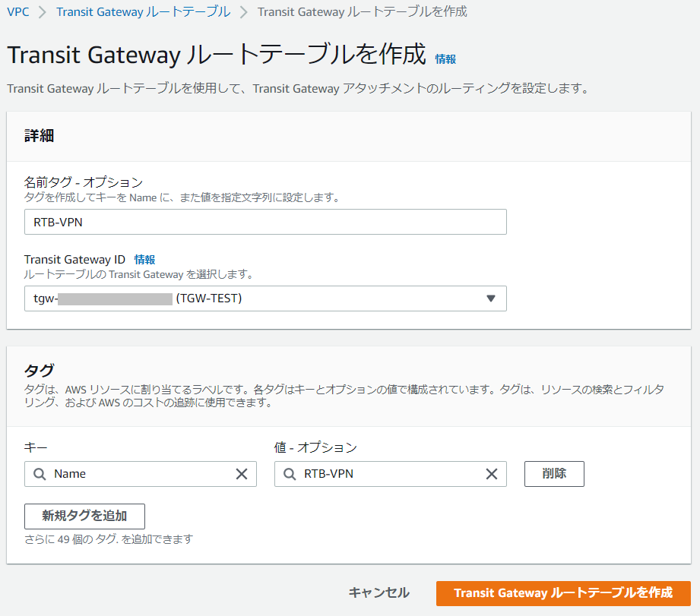Click the Transit Gateway ID label
The height and width of the screenshot is (616, 700).
[74, 259]
